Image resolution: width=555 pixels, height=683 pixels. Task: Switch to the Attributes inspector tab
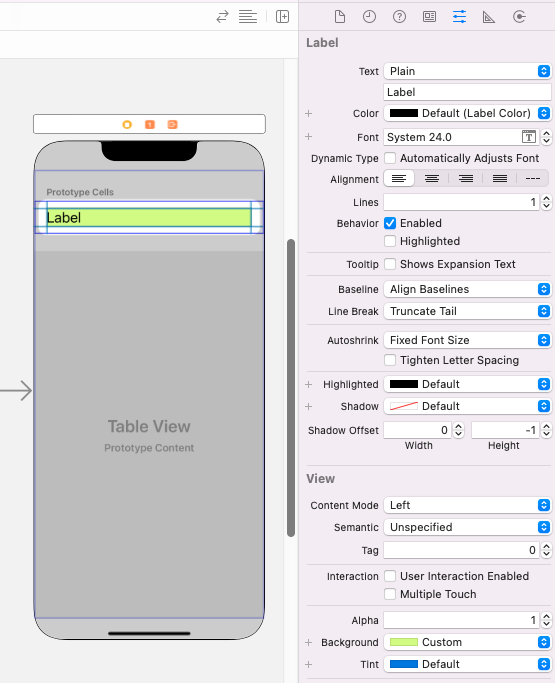tap(459, 17)
